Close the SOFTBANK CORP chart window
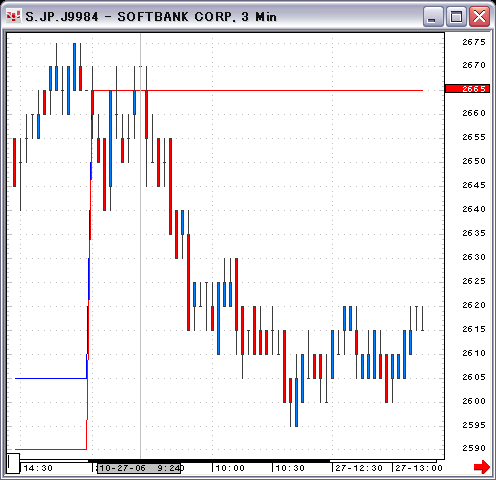This screenshot has width=496, height=480. pyautogui.click(x=479, y=16)
